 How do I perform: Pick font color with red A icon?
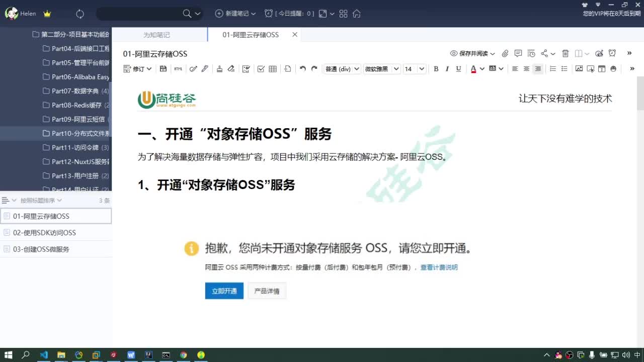pos(473,69)
